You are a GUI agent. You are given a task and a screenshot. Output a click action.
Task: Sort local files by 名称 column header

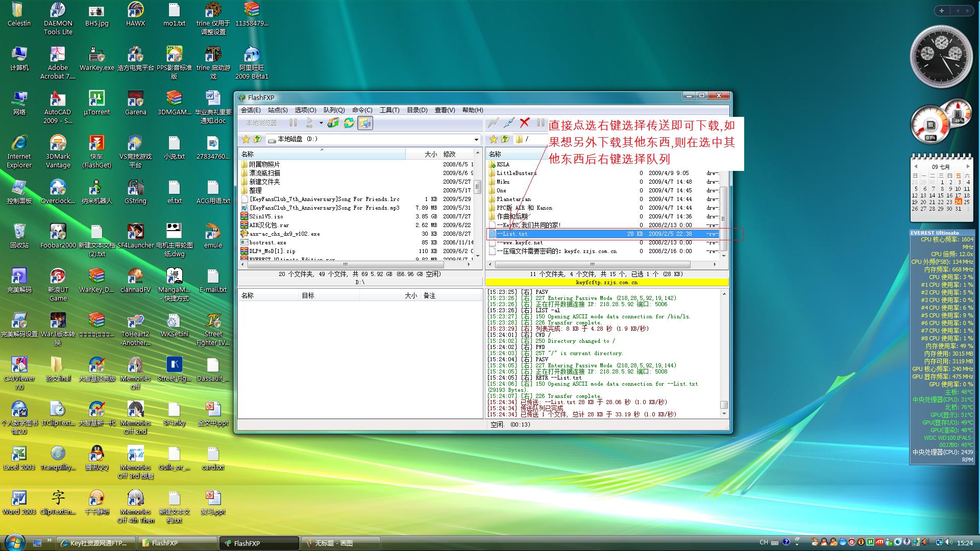tap(322, 154)
